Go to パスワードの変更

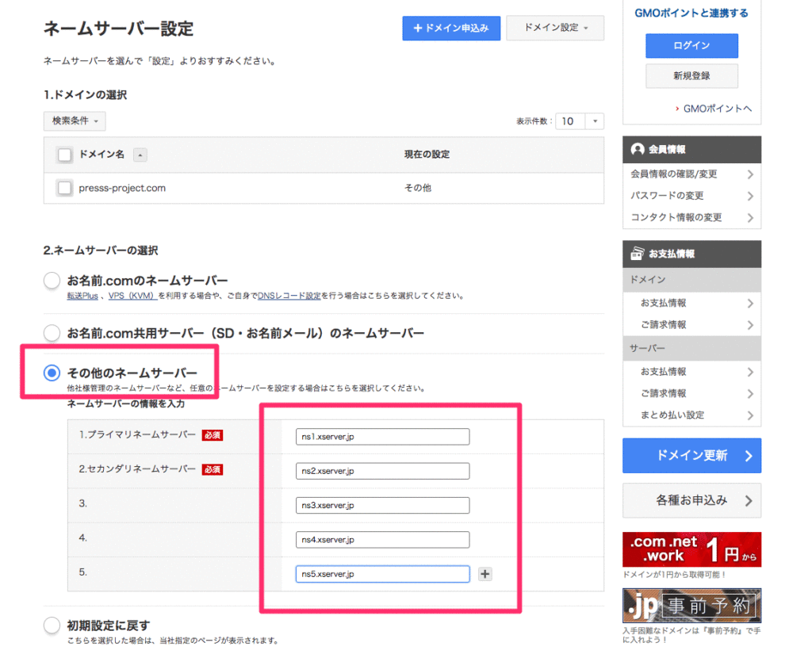691,196
